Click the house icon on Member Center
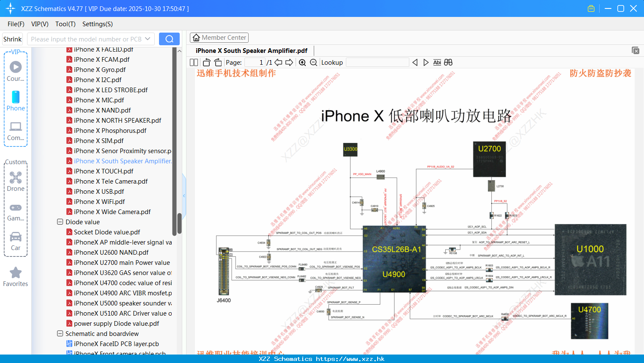The width and height of the screenshot is (644, 363). pos(196,38)
